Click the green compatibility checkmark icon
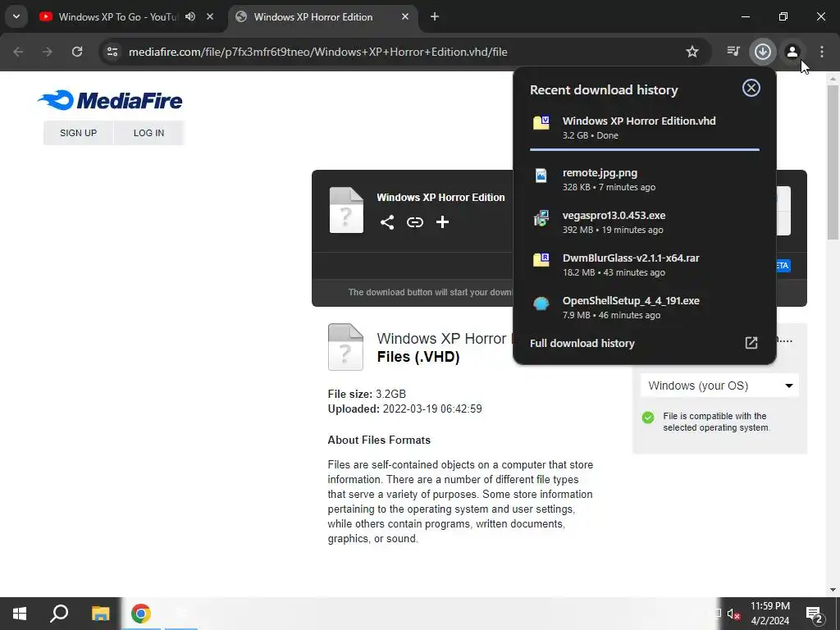The width and height of the screenshot is (840, 630). [x=648, y=418]
